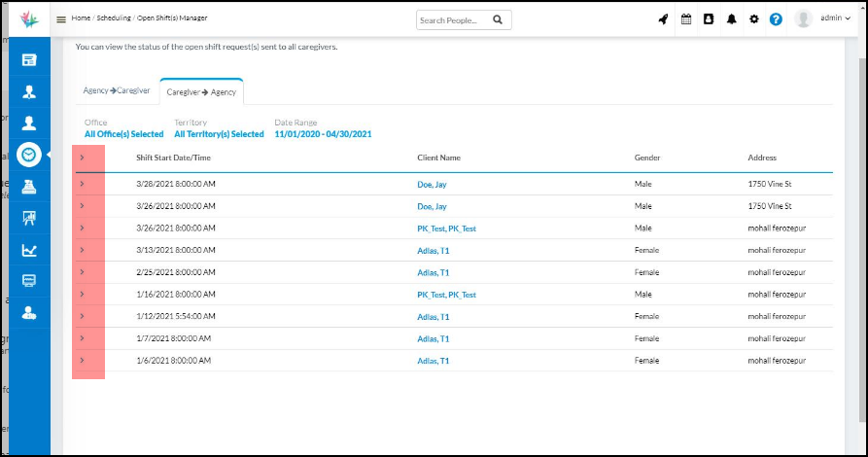The height and width of the screenshot is (457, 868).
Task: Switch to the Agency → Caregiver tab
Action: 117,90
